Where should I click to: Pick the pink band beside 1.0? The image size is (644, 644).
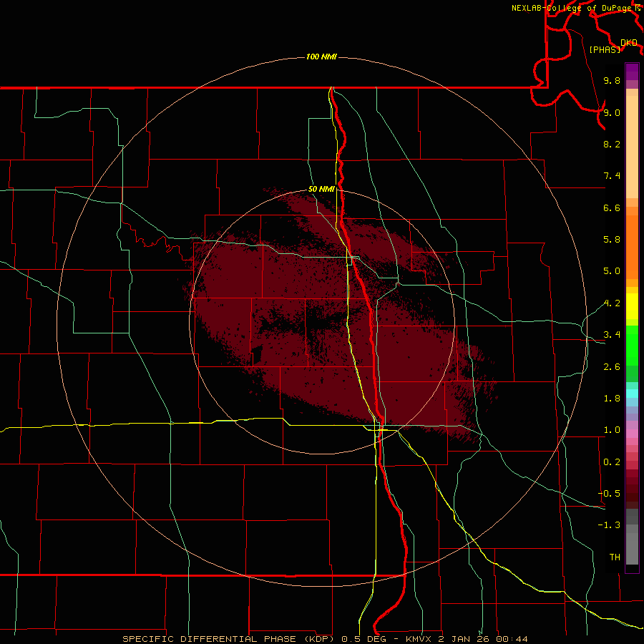(632, 434)
